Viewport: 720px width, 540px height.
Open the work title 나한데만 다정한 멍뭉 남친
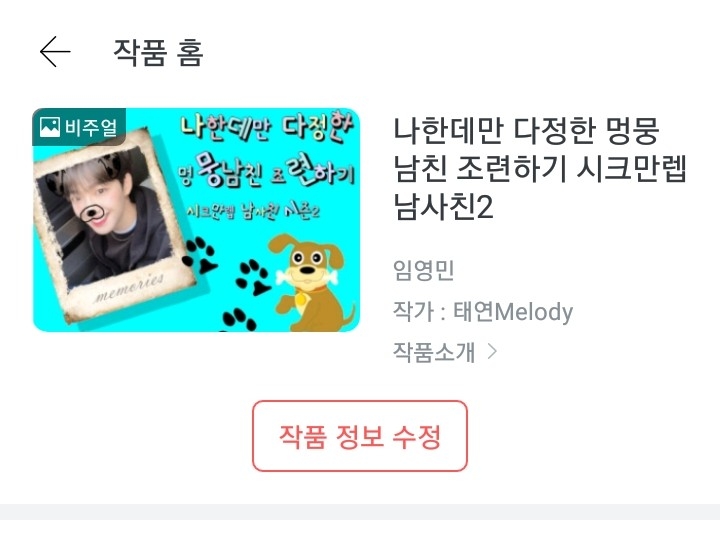(x=540, y=169)
